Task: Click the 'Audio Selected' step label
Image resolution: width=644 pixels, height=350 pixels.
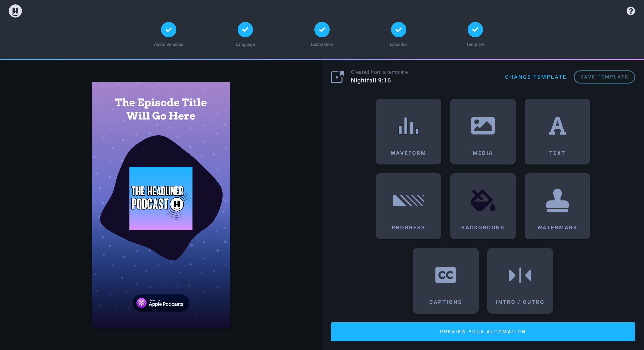Action: click(168, 44)
